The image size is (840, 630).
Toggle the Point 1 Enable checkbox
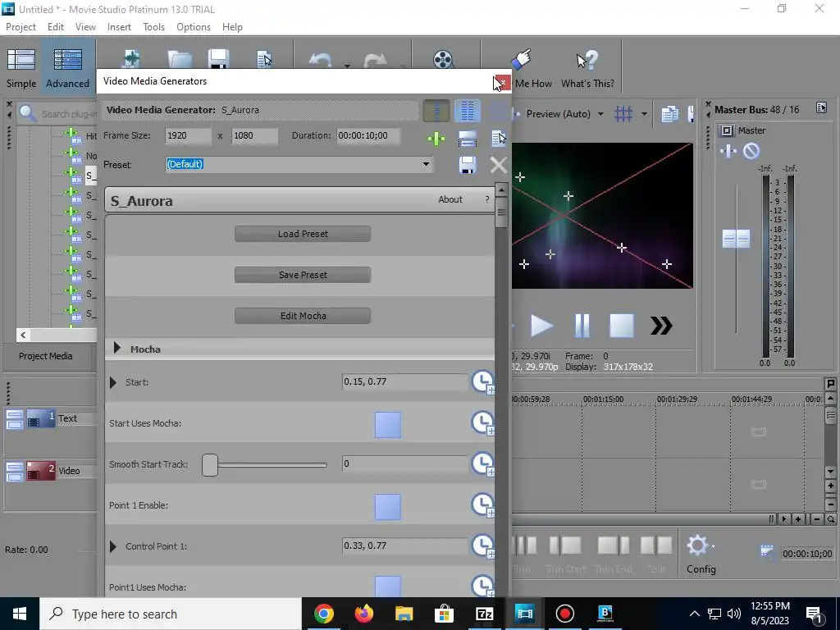(388, 507)
